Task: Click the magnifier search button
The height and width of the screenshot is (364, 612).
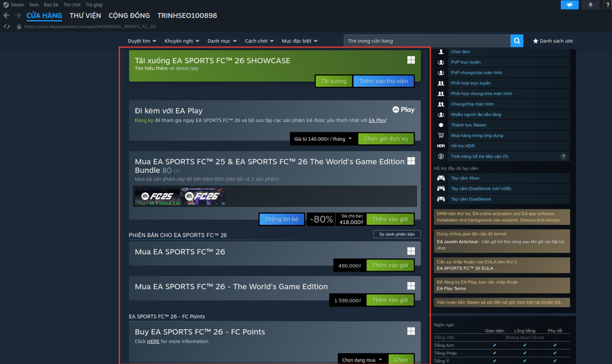Action: [517, 41]
